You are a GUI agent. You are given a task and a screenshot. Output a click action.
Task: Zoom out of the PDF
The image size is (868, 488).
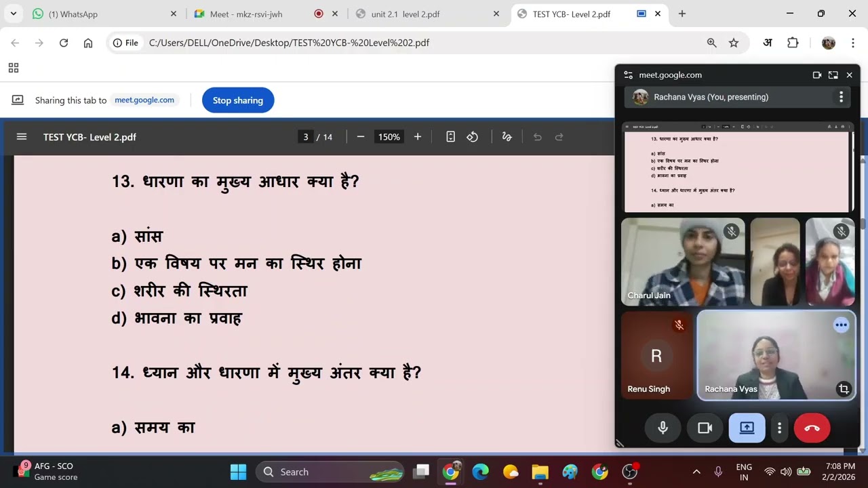tap(361, 137)
